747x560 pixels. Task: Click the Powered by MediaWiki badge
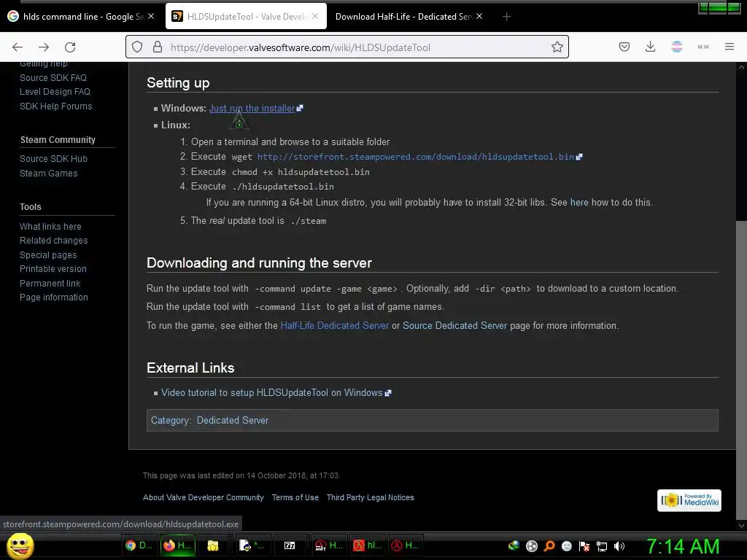point(689,500)
